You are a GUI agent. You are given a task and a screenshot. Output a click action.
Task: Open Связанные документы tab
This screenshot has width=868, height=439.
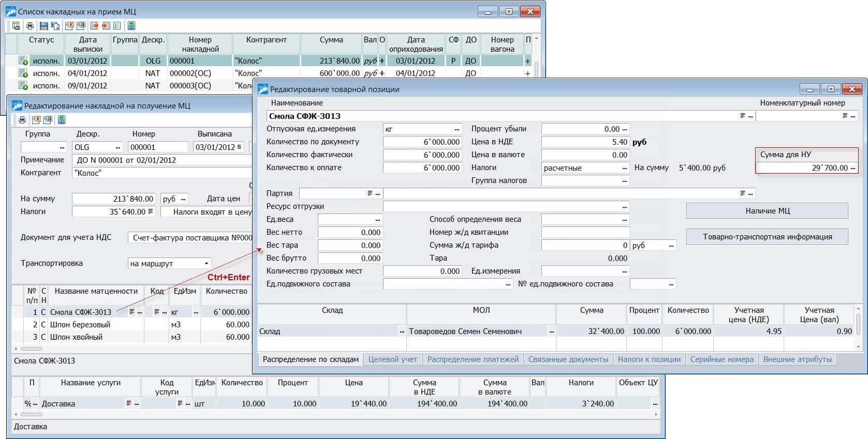[568, 359]
